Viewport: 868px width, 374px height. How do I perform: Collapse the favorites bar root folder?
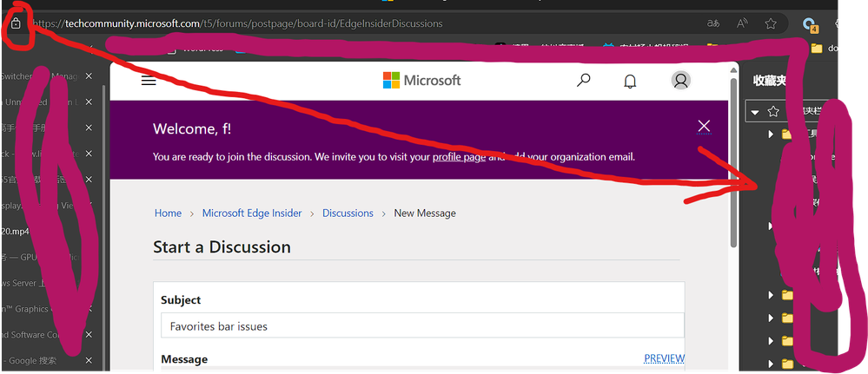(x=754, y=112)
